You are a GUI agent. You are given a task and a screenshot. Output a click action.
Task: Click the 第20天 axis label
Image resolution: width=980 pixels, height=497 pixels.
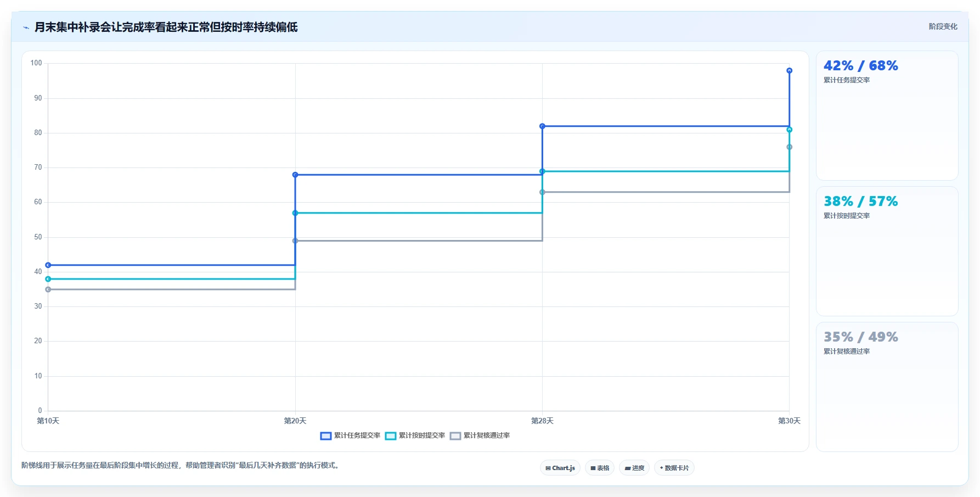[x=295, y=421]
